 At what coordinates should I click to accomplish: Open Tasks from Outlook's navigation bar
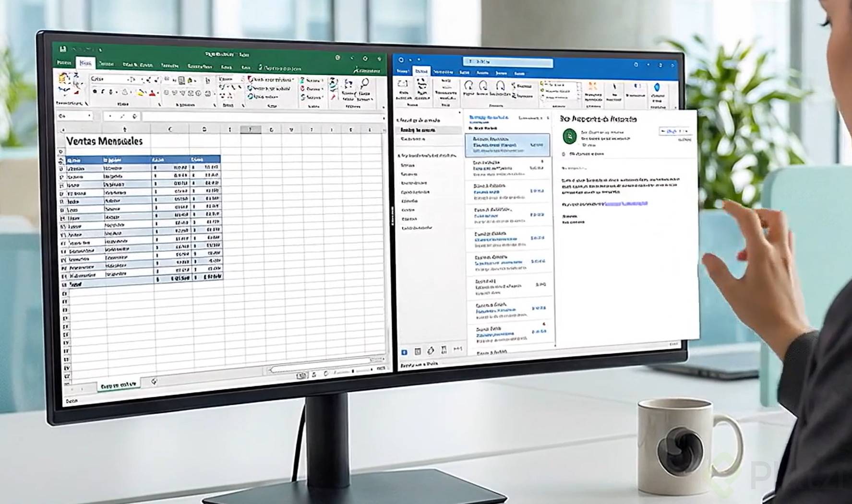click(x=444, y=350)
